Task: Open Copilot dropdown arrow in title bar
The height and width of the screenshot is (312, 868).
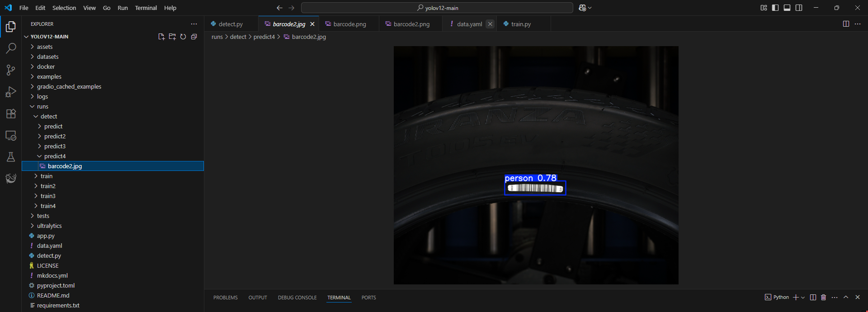Action: [x=590, y=8]
